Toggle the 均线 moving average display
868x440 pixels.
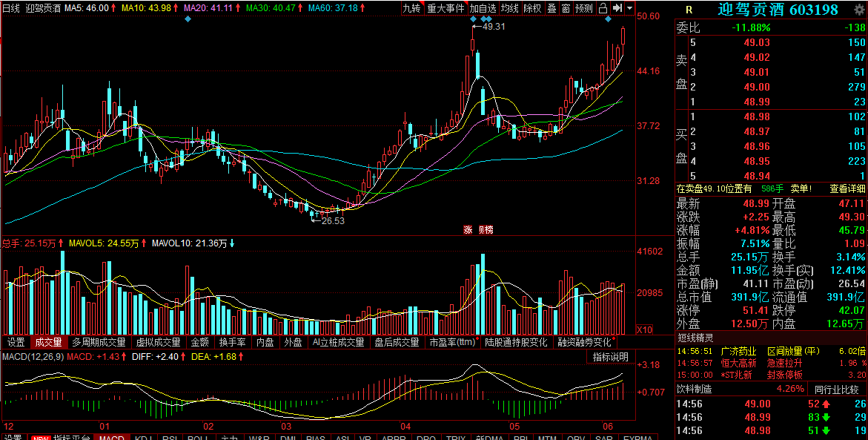coord(509,8)
